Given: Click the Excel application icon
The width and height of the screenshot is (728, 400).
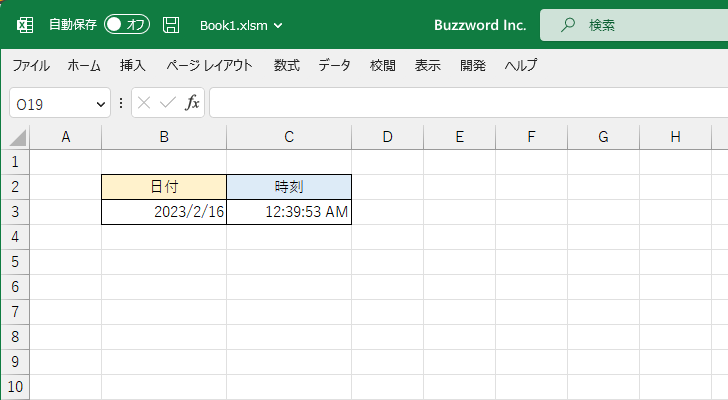Looking at the screenshot, I should point(25,25).
